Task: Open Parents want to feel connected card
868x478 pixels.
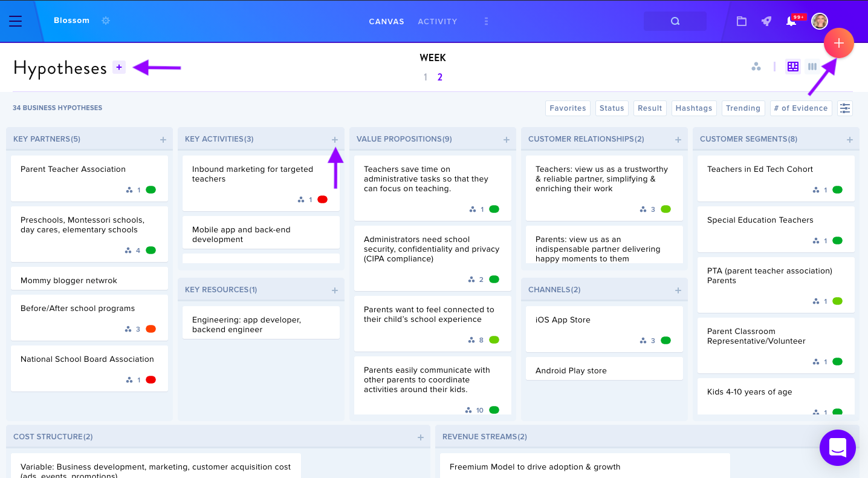Action: coord(433,324)
